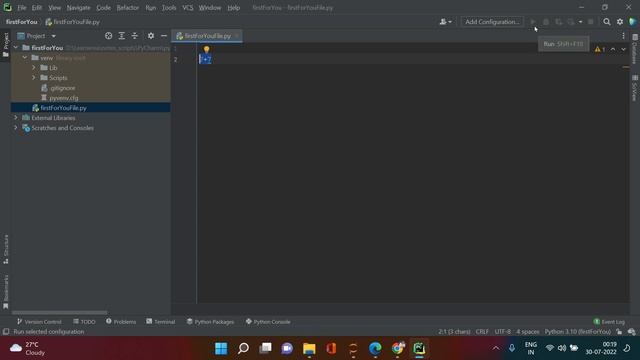The image size is (640, 360).
Task: Click Add Configuration button
Action: point(492,22)
